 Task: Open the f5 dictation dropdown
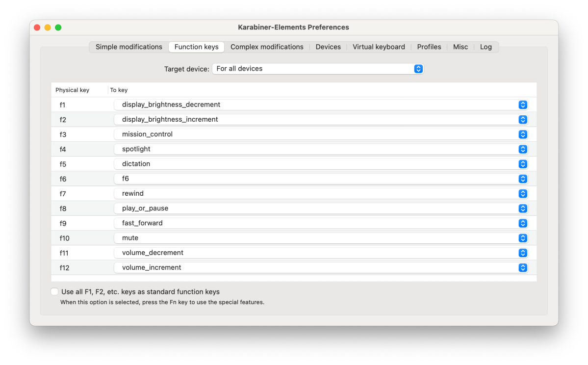coord(321,164)
